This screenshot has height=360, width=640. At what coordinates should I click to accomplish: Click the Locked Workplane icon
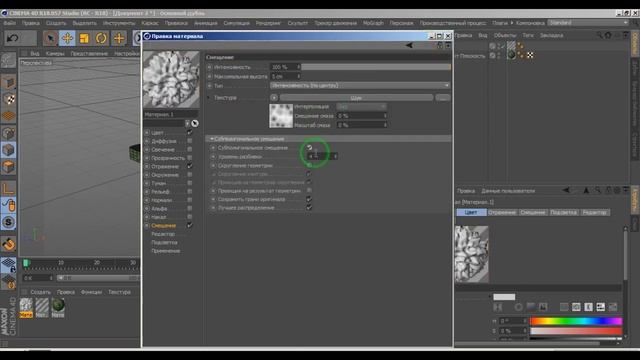pyautogui.click(x=9, y=265)
